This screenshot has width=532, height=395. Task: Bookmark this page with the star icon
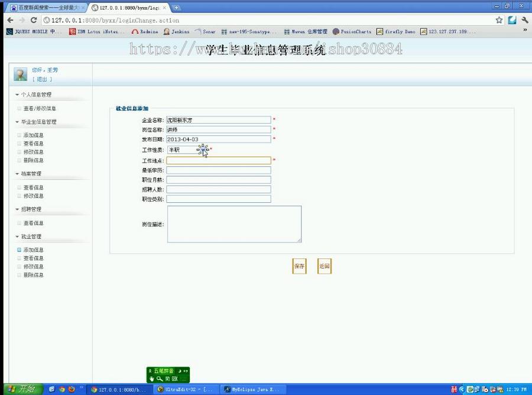pyautogui.click(x=499, y=20)
